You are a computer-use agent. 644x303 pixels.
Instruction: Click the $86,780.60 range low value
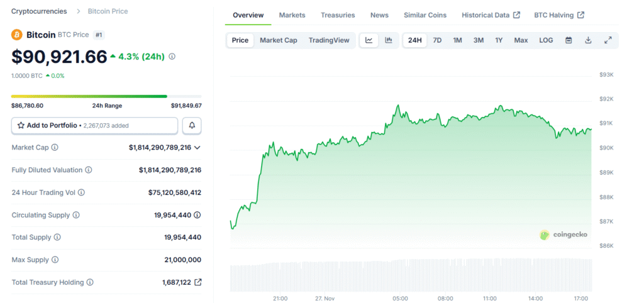click(28, 106)
